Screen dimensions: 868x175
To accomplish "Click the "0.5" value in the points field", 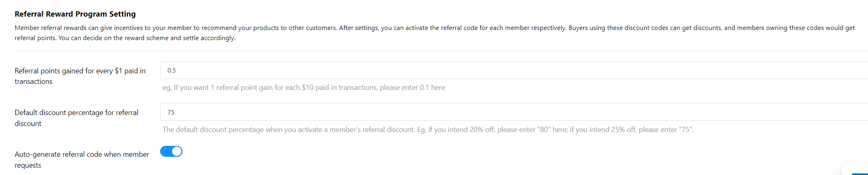I will 171,70.
